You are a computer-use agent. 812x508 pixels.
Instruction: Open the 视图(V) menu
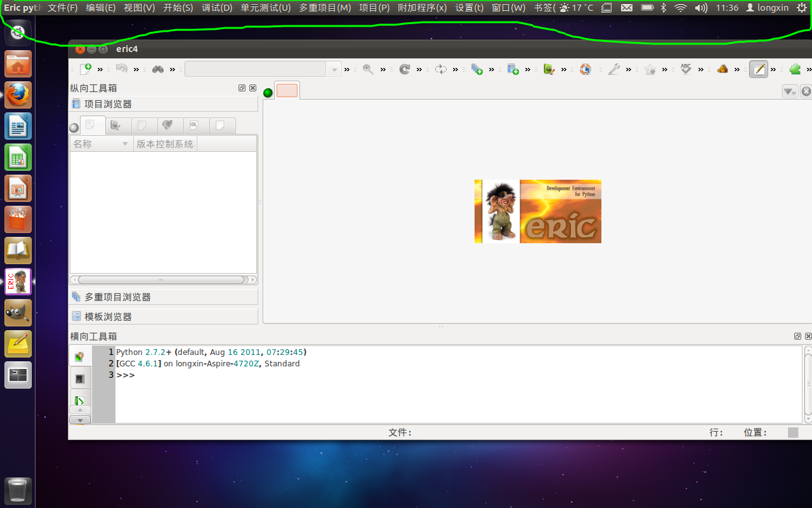coord(139,8)
